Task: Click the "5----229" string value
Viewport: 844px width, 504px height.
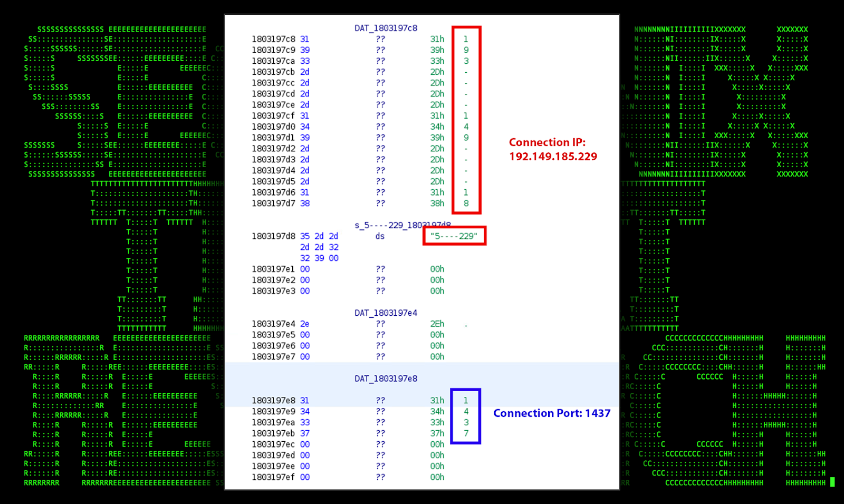Action: pyautogui.click(x=454, y=236)
